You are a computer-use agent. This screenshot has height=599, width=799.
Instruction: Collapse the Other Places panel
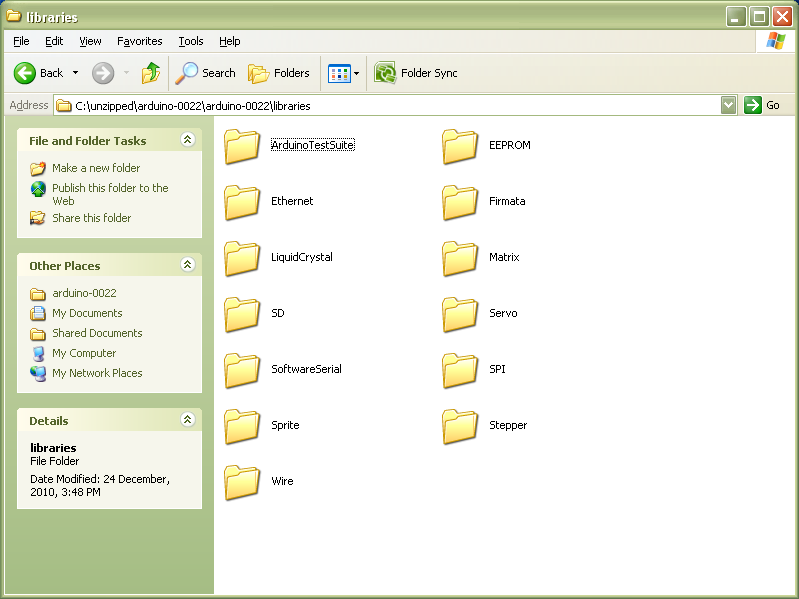point(188,264)
